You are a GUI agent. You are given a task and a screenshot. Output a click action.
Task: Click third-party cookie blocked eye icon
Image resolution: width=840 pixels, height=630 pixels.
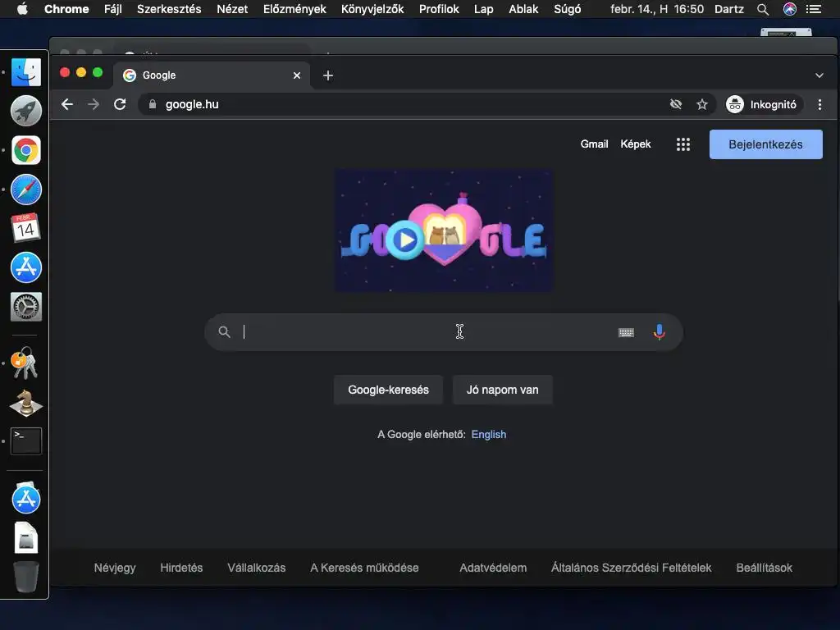point(676,104)
